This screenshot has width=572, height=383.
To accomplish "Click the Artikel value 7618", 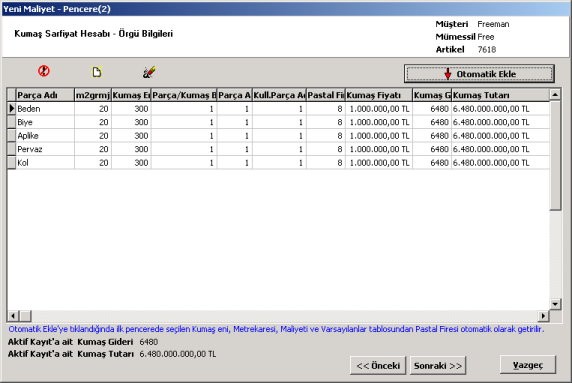I will pyautogui.click(x=487, y=50).
